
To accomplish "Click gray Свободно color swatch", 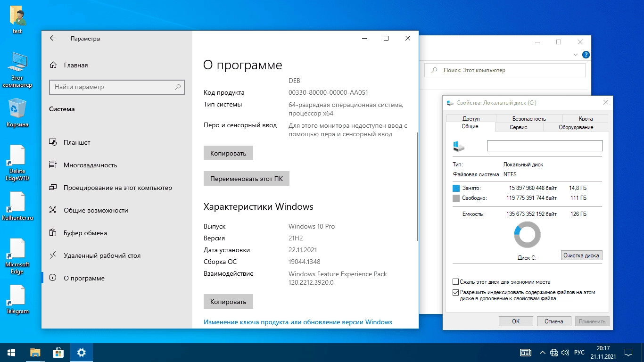I will [456, 198].
